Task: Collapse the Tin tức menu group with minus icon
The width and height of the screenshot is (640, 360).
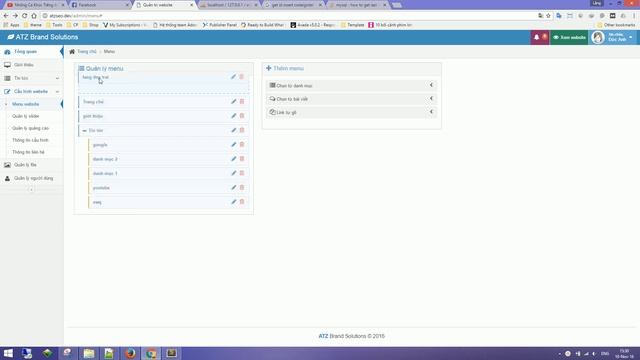Action: coord(84,131)
